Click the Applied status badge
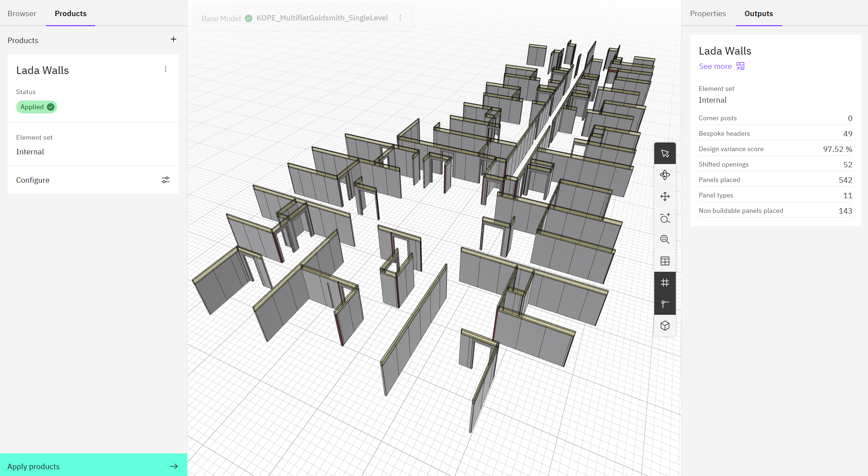The height and width of the screenshot is (476, 868). click(x=36, y=107)
